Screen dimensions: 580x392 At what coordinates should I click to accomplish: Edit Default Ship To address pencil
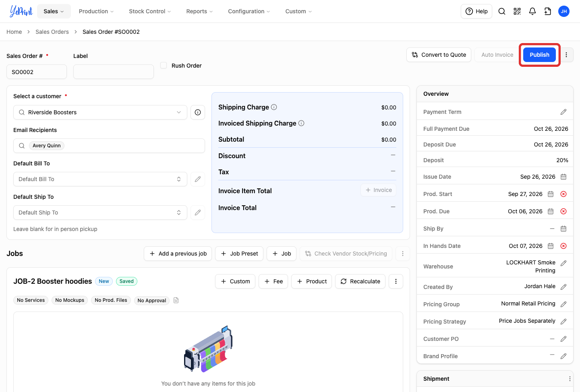coord(198,213)
